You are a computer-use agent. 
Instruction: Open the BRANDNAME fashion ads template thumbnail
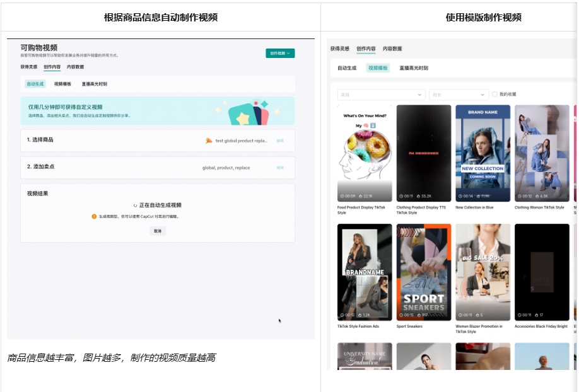pyautogui.click(x=365, y=272)
